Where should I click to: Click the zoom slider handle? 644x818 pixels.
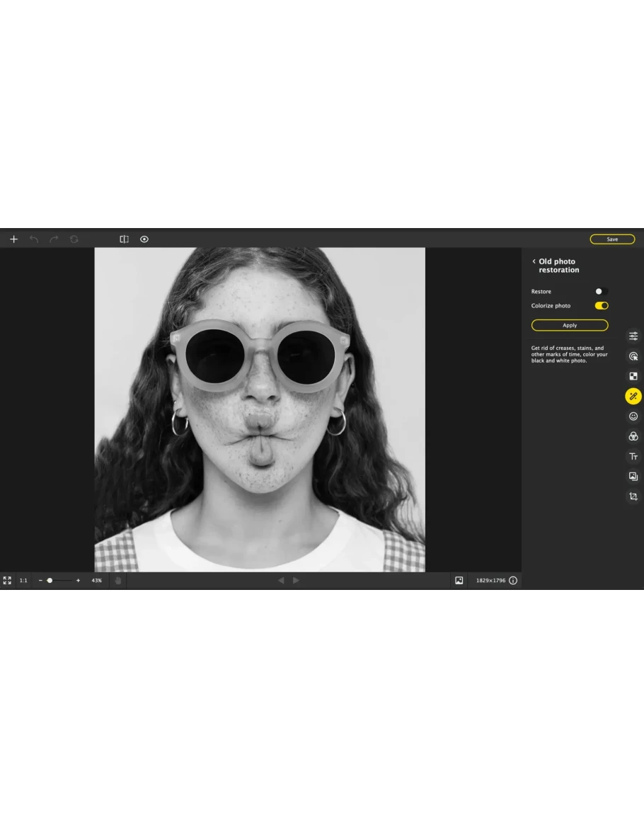pyautogui.click(x=50, y=581)
